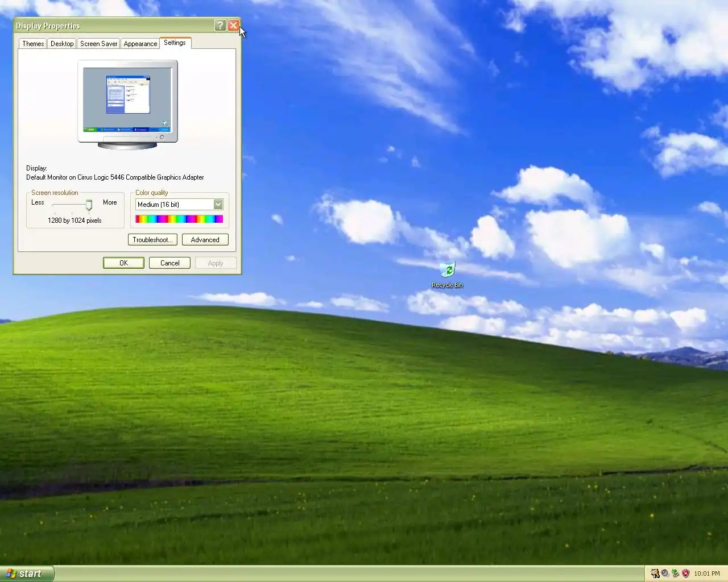Screen dimensions: 728x582
Task: Click the Safely Remove Hardware tray icon
Action: click(x=675, y=573)
